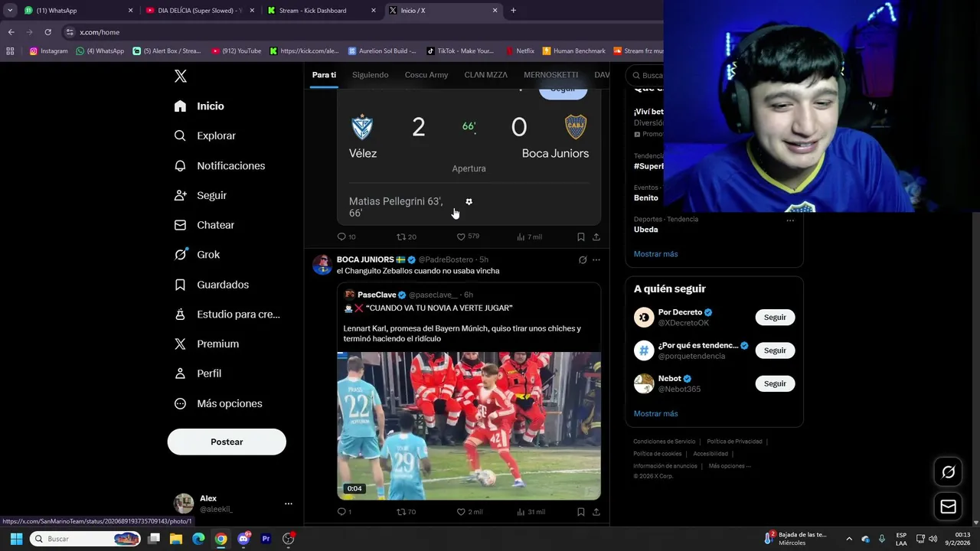
Task: Show hidden system tray icons
Action: pos(848,539)
